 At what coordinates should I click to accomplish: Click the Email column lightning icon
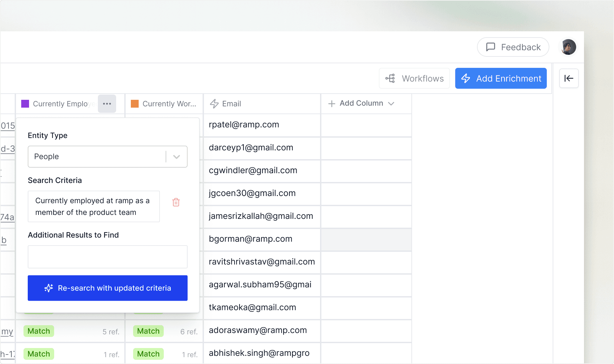pos(214,104)
